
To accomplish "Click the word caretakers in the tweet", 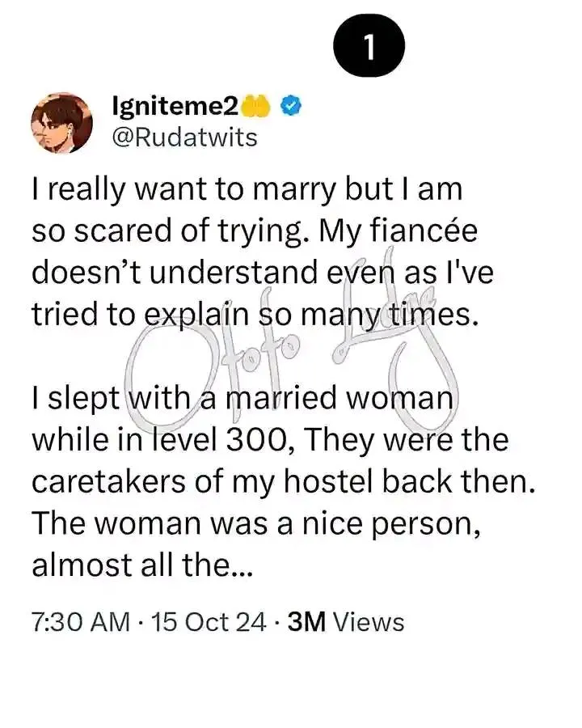I will (109, 481).
